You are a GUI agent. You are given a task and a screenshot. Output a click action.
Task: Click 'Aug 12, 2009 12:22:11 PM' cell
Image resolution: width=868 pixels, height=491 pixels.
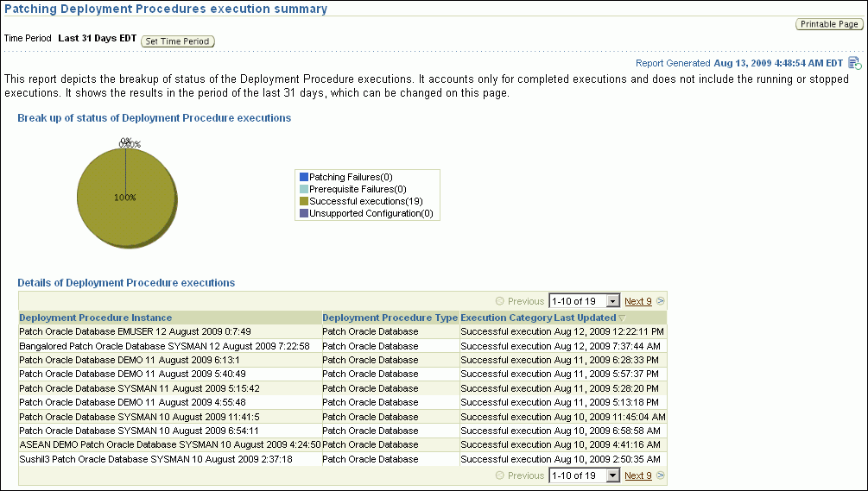pos(609,331)
